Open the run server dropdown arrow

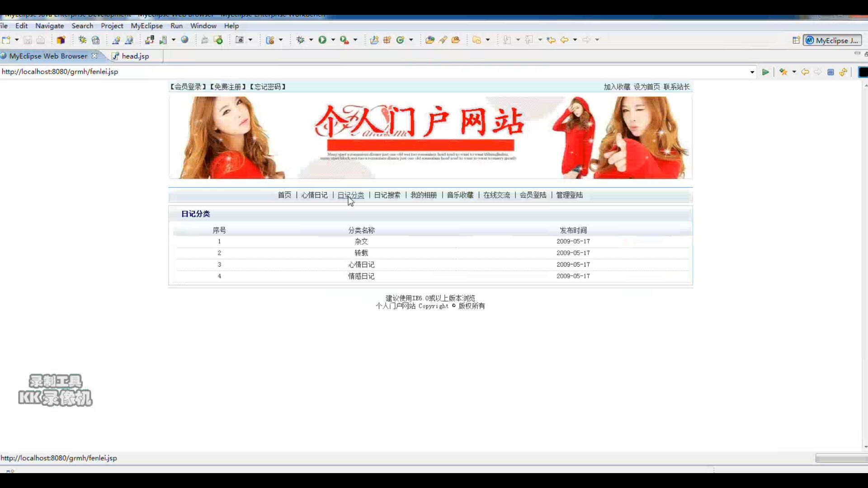(174, 40)
